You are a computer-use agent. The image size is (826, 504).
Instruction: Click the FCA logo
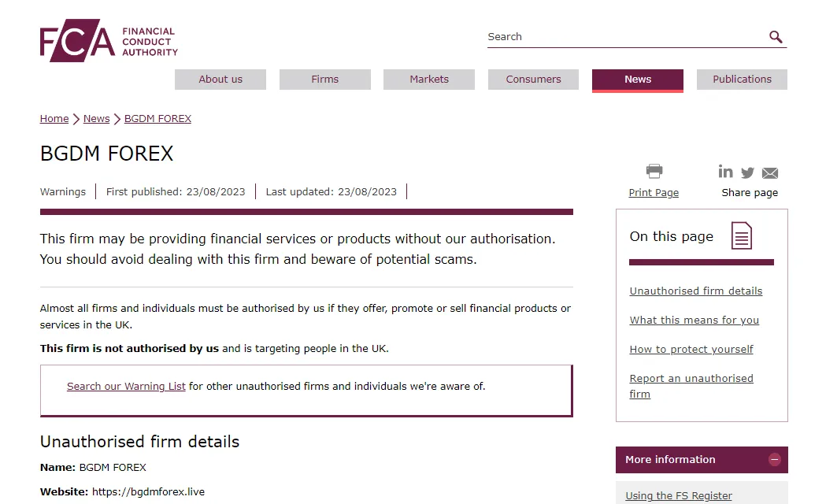pos(109,40)
